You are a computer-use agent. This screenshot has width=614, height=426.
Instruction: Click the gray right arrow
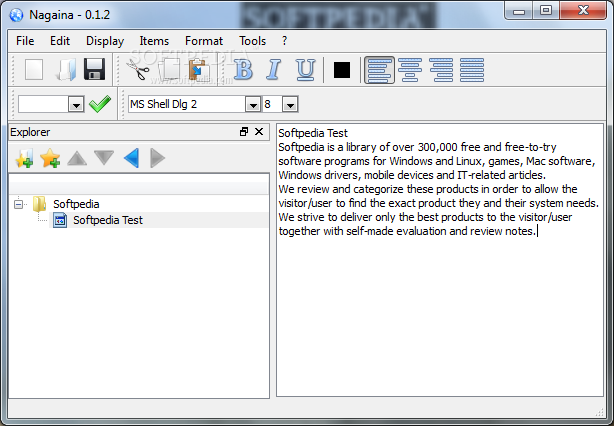coord(157,158)
